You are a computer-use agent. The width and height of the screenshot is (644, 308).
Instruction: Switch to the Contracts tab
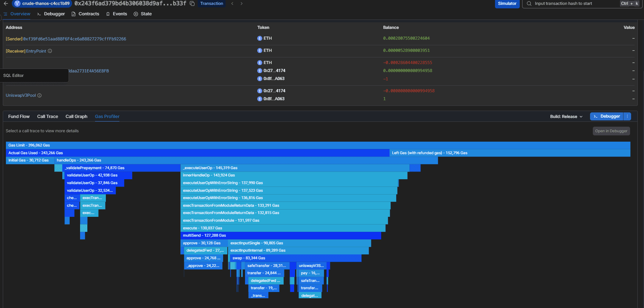point(85,14)
